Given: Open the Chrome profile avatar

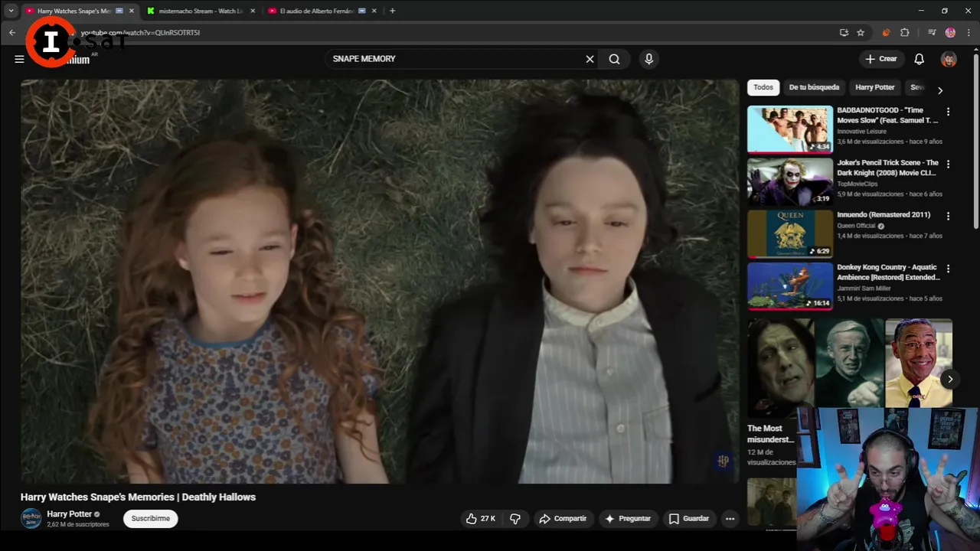Looking at the screenshot, I should [x=950, y=32].
